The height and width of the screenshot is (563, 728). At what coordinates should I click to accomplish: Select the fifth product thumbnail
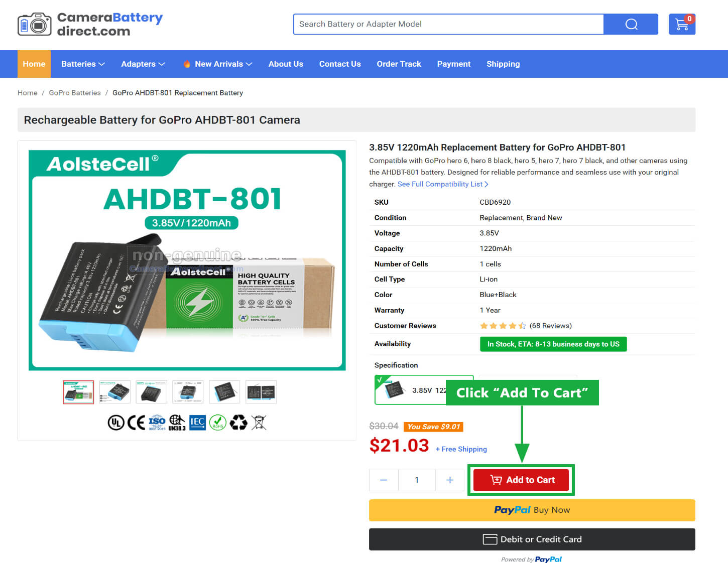[x=224, y=392]
